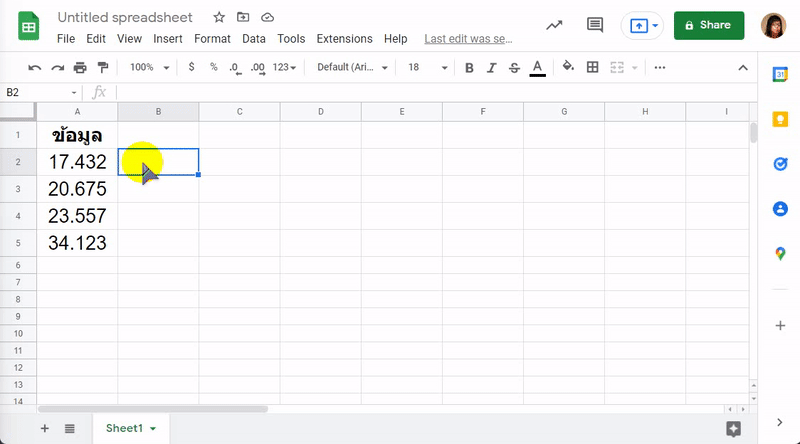Open the text color picker
The width and height of the screenshot is (800, 444).
[x=537, y=68]
